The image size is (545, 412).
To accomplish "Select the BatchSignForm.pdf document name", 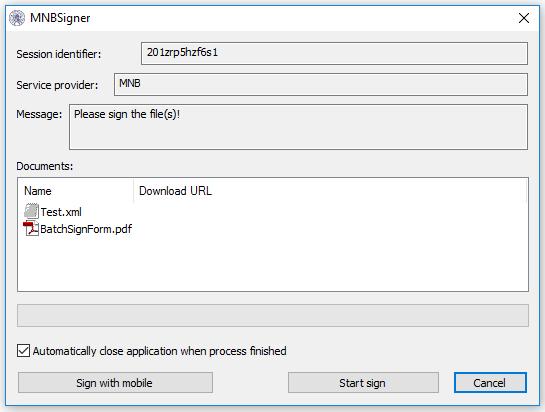I will pyautogui.click(x=86, y=229).
